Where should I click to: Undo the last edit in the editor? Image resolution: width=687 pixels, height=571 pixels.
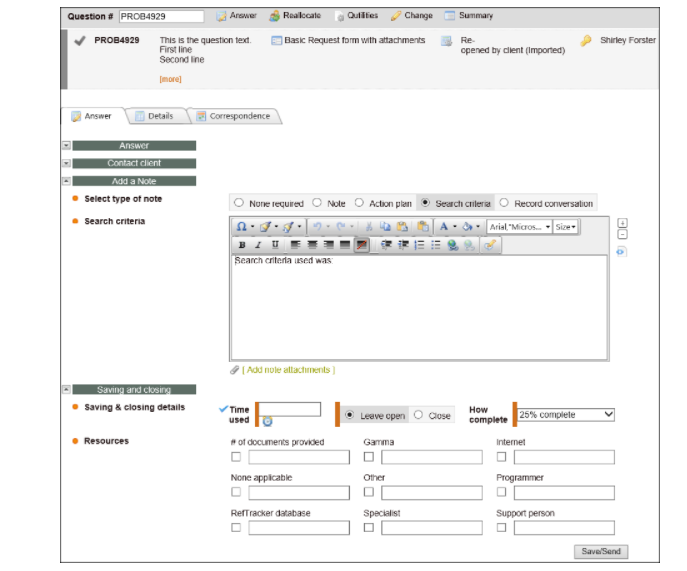pyautogui.click(x=317, y=227)
